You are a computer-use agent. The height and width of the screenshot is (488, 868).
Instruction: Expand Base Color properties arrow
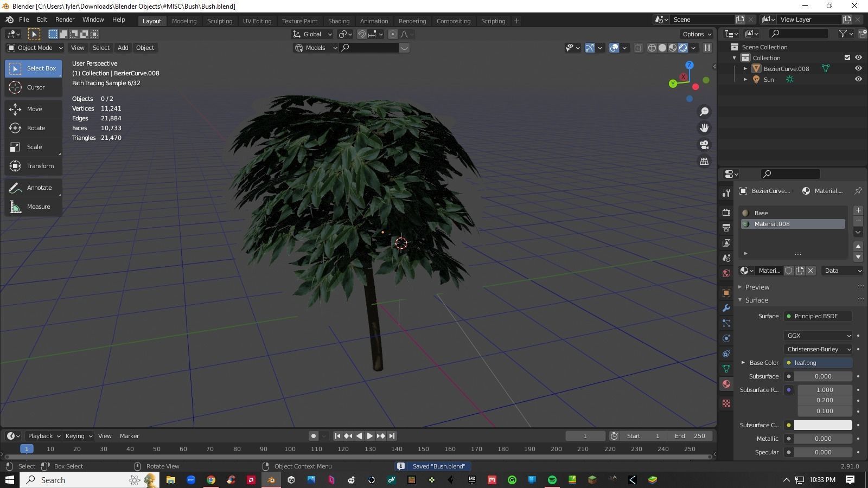pyautogui.click(x=743, y=363)
